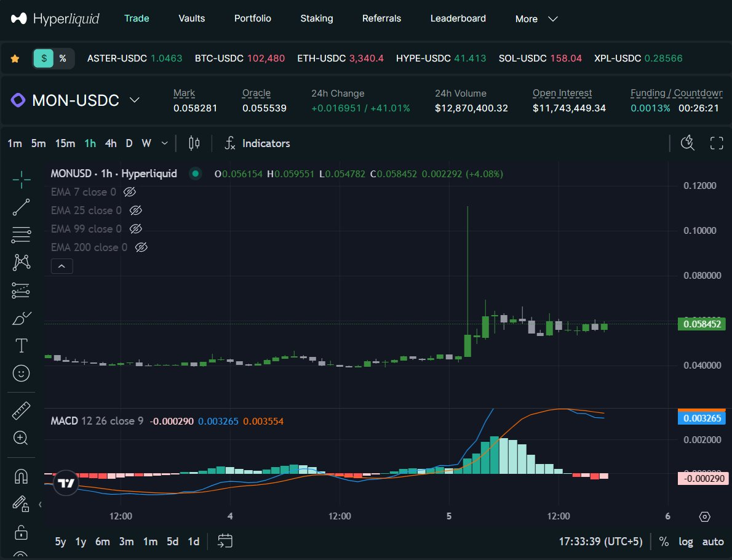Select the trend line drawing tool
Viewport: 732px width, 560px height.
(20, 207)
